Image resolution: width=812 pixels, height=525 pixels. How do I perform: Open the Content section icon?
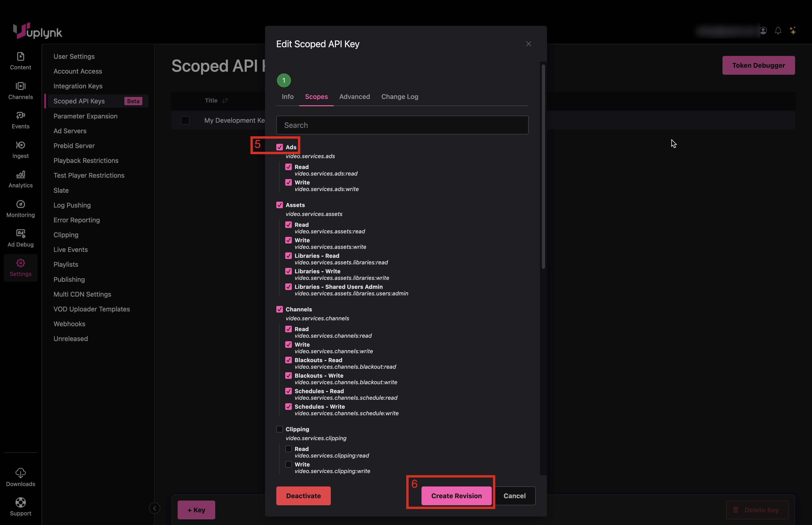pos(20,57)
